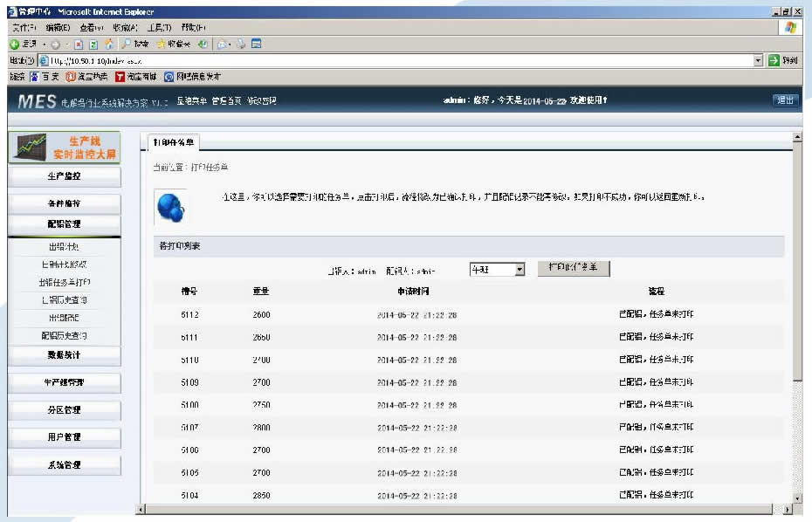Viewport: 812px width, 522px height.
Task: Click the 用户管理 sidebar section
Action: (x=64, y=437)
